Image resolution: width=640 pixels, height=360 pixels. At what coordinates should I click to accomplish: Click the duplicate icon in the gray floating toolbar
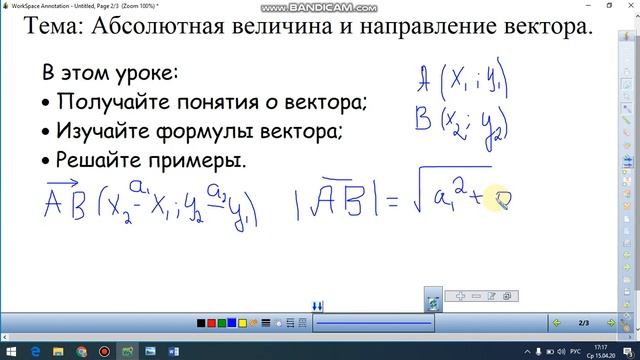[x=507, y=296]
